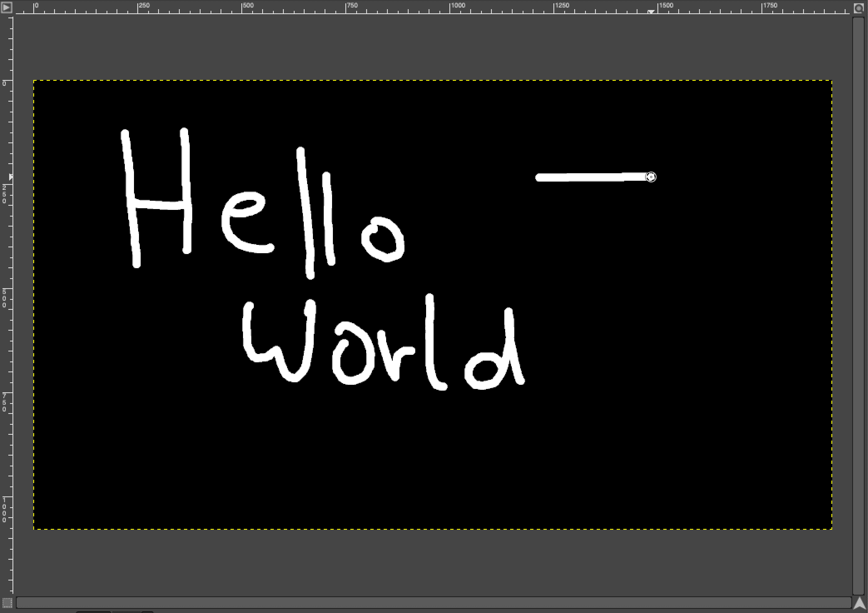Viewport: 868px width, 613px height.
Task: Click the brush cursor at line end
Action: point(651,177)
